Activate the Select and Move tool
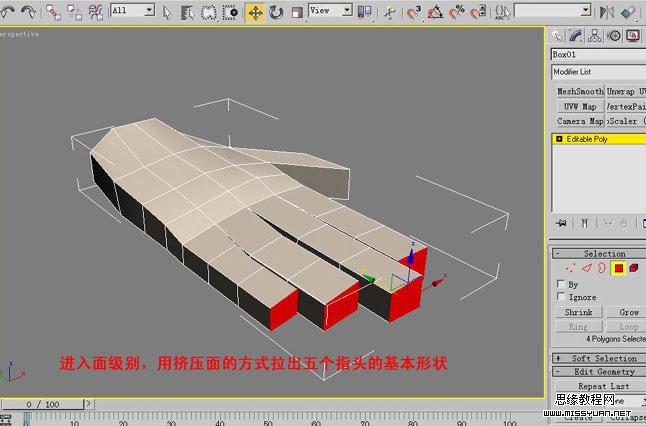This screenshot has width=646, height=426. pyautogui.click(x=255, y=12)
